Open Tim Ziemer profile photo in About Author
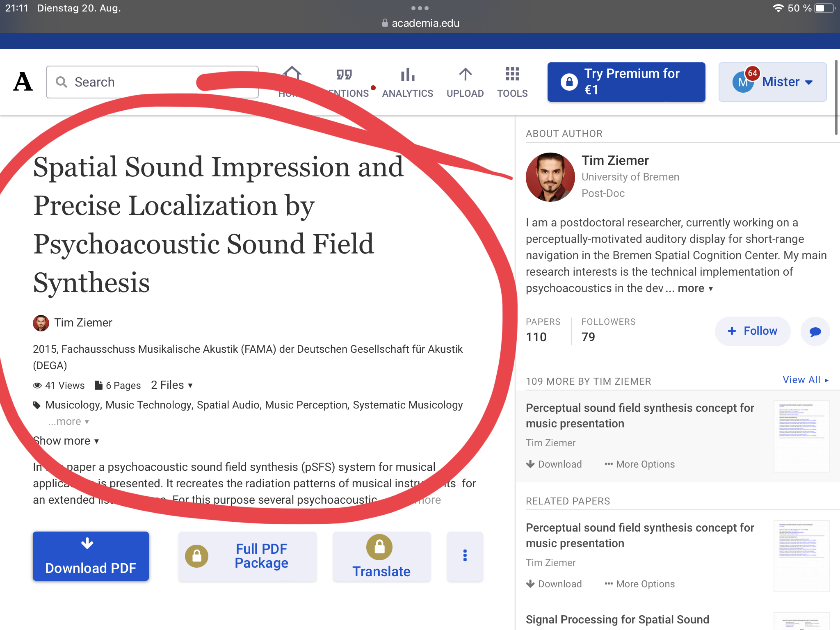The image size is (840, 630). pos(550,177)
